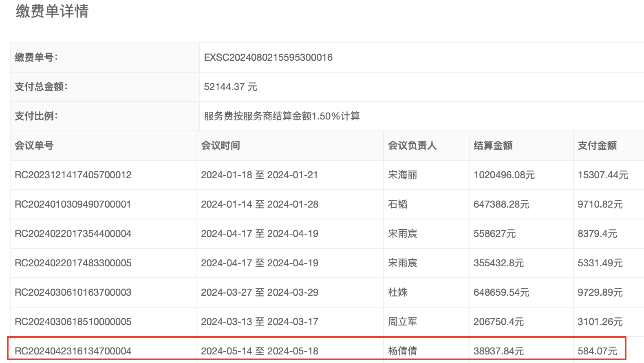The image size is (644, 363).
Task: Click the 缴费单详情 page title
Action: tap(52, 11)
